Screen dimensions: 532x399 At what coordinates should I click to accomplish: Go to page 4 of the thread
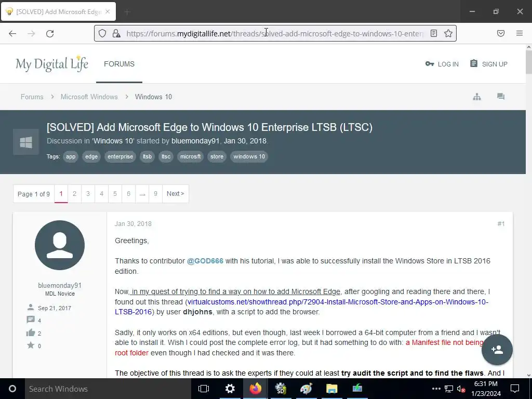[101, 194]
